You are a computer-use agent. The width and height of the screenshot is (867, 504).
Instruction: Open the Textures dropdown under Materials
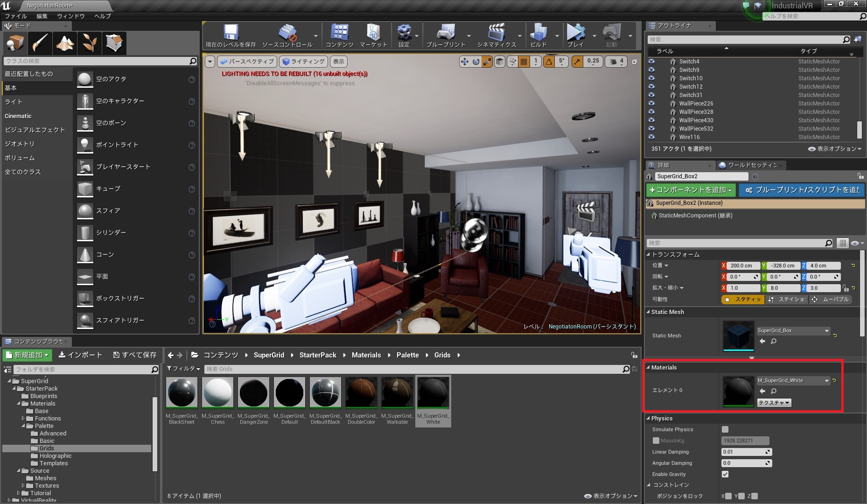[x=774, y=403]
